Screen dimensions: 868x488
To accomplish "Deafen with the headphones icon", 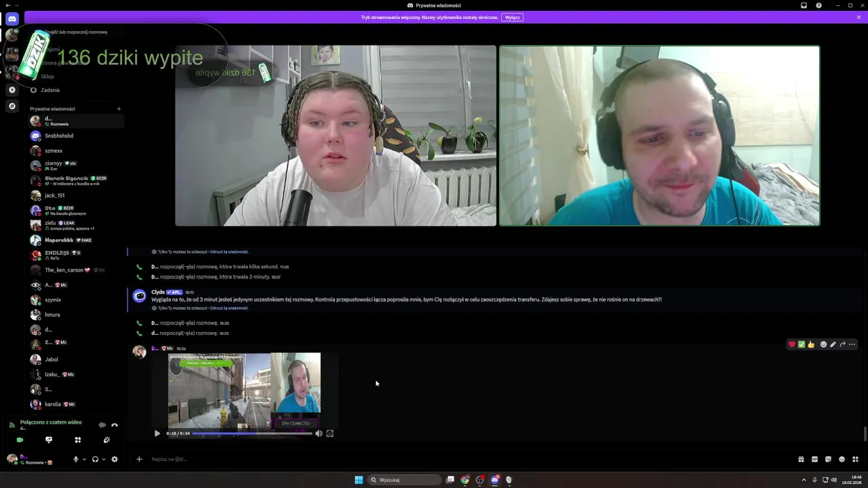I will 95,459.
